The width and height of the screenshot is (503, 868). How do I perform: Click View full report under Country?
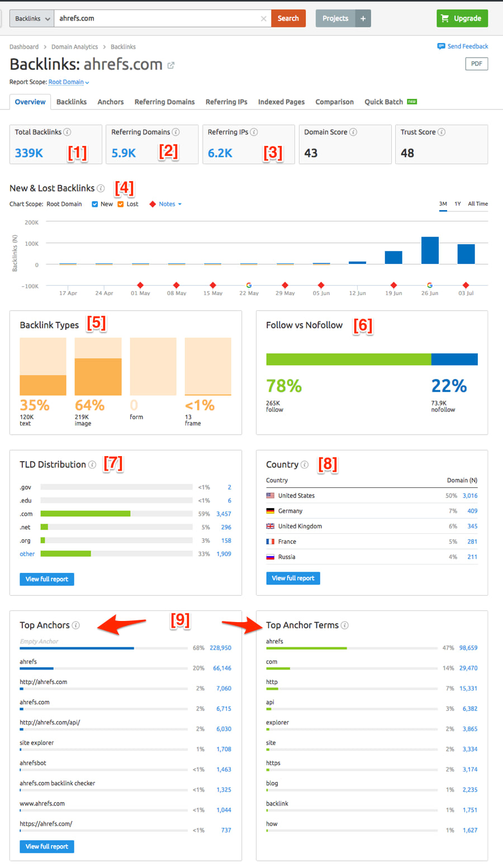tap(293, 578)
